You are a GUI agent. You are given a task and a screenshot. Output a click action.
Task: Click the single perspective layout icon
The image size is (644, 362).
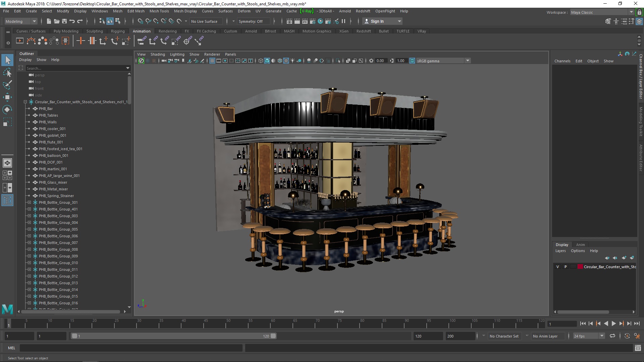(x=7, y=163)
